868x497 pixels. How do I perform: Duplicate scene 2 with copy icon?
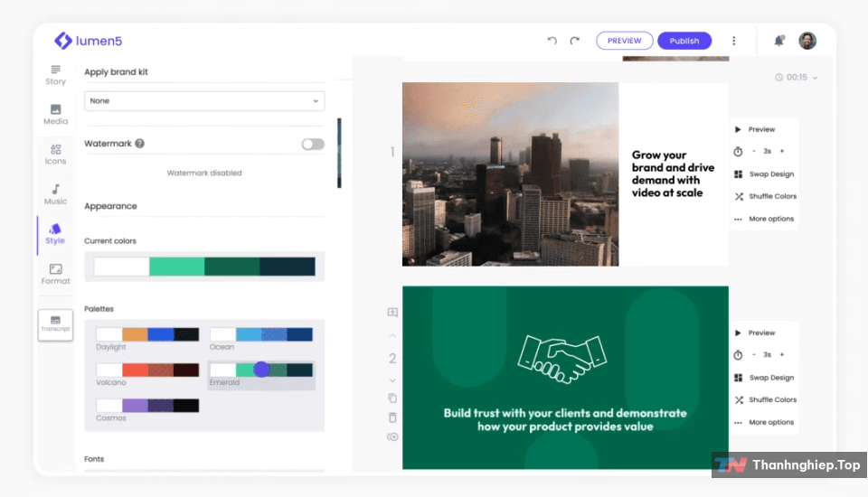[x=392, y=398]
